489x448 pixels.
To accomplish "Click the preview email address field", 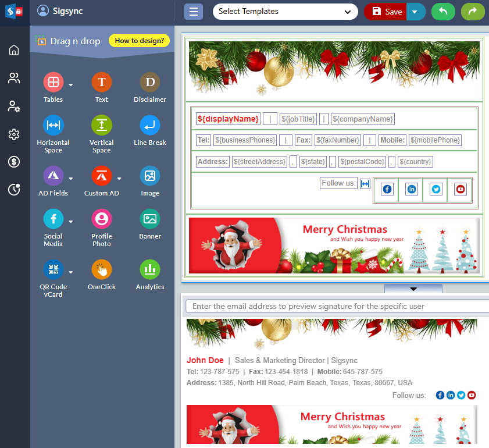I will pos(337,306).
